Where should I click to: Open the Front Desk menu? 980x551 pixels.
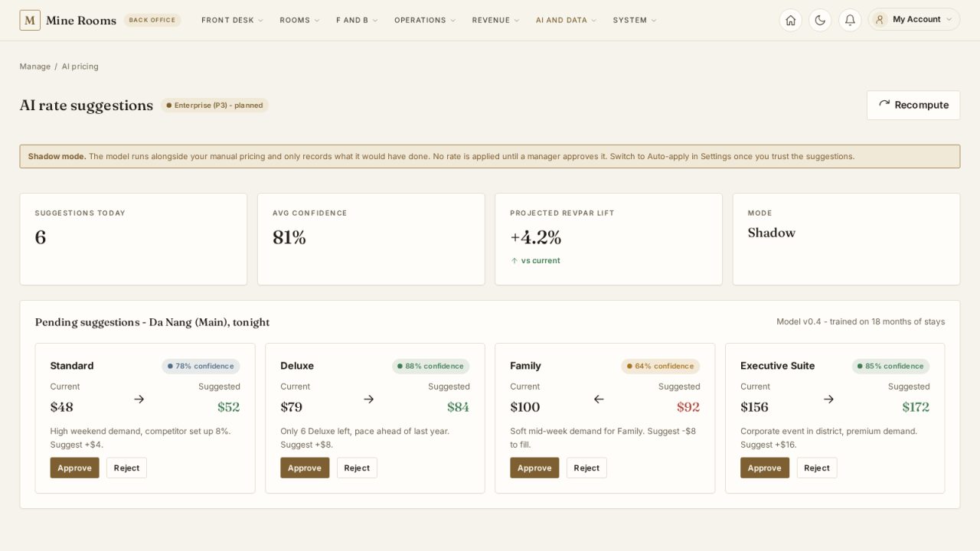232,21
